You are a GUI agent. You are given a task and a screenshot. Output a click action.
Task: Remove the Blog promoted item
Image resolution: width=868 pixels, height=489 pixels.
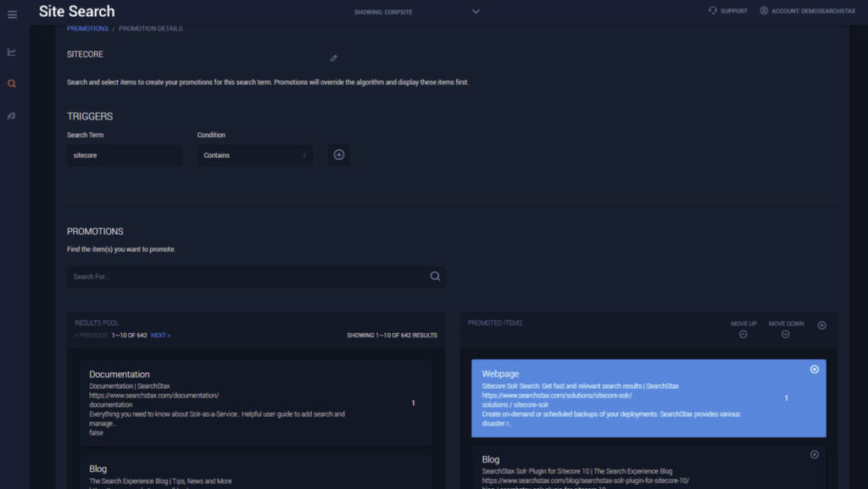(x=815, y=454)
